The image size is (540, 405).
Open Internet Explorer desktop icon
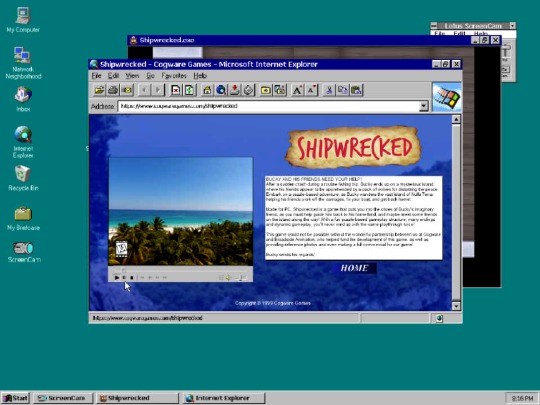coord(23,142)
